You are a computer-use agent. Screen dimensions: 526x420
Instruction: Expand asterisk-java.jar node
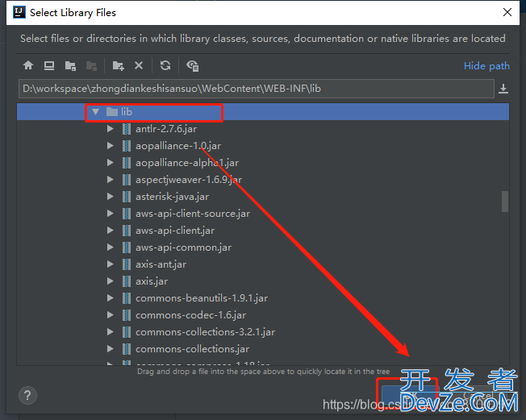pyautogui.click(x=110, y=197)
